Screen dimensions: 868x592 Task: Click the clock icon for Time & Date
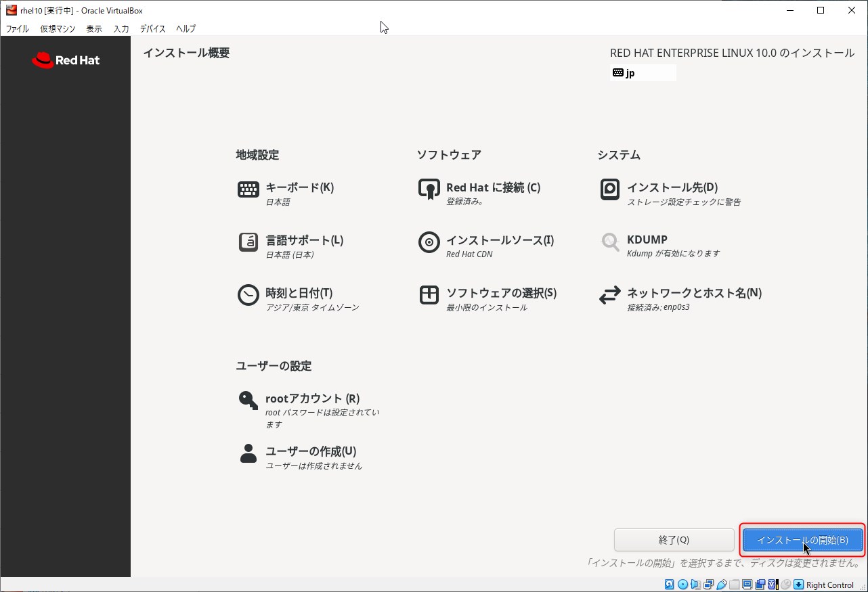click(x=248, y=295)
